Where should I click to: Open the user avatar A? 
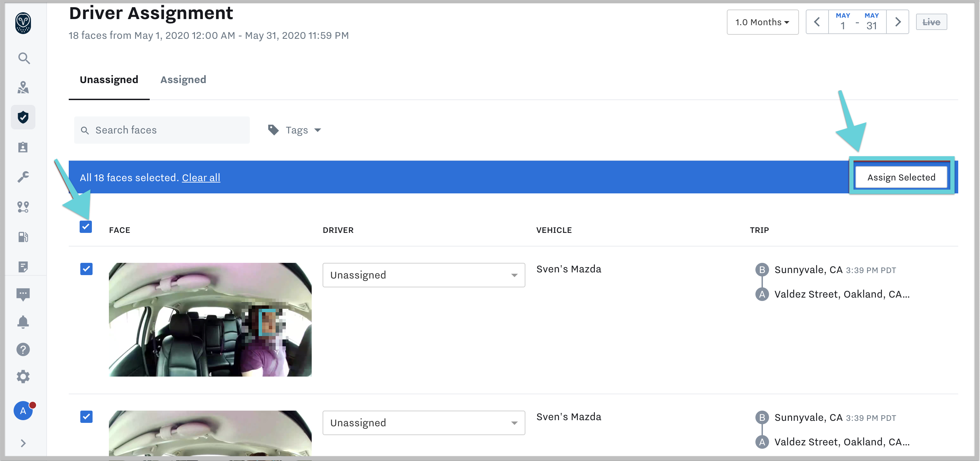click(23, 410)
